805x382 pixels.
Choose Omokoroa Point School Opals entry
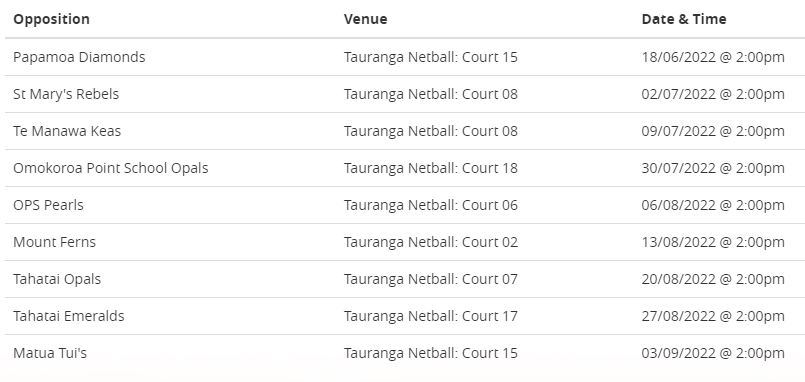click(x=111, y=168)
